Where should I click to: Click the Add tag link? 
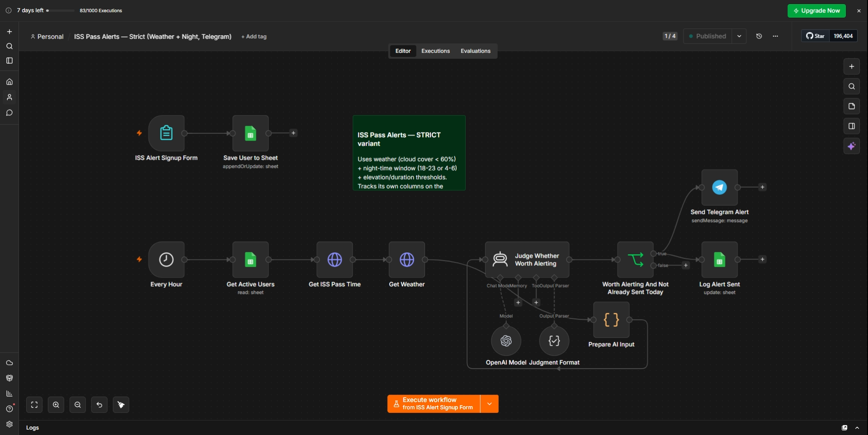(254, 37)
